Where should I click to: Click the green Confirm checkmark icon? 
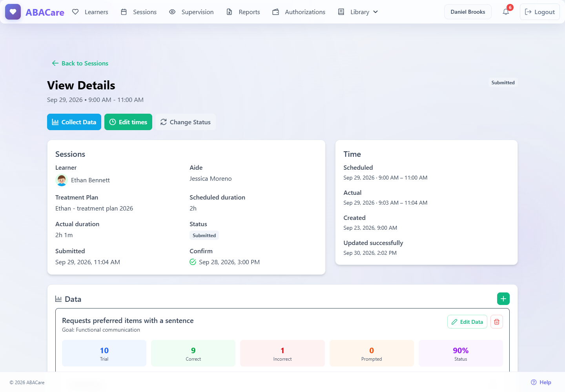coord(193,262)
